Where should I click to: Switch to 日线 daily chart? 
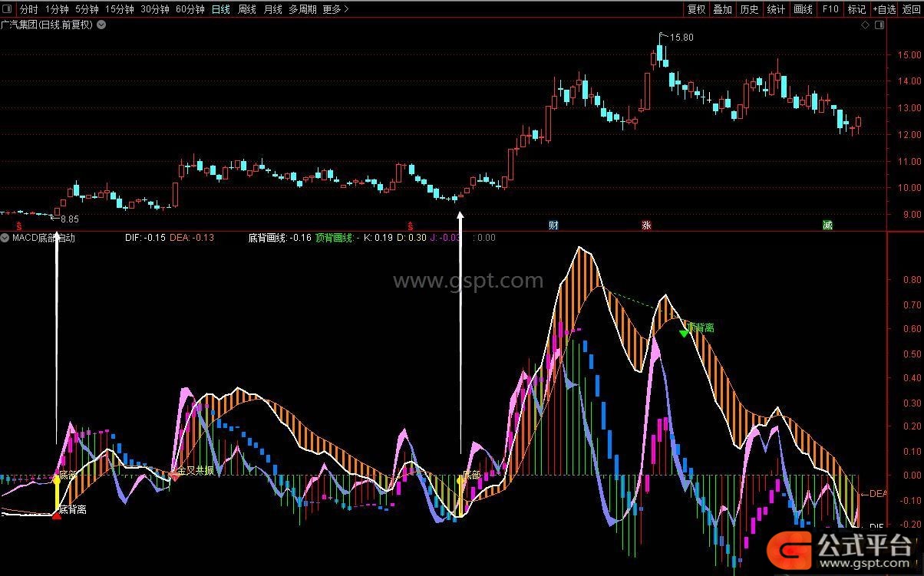(x=220, y=9)
